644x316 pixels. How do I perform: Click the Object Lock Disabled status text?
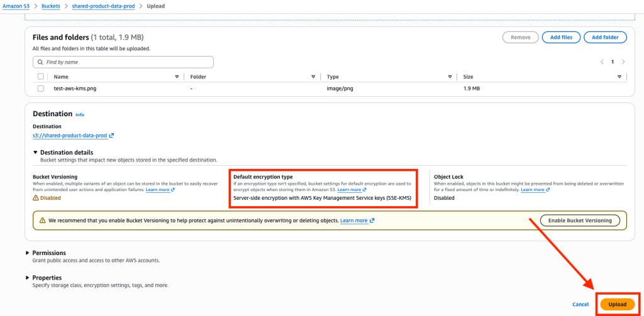[x=445, y=198]
